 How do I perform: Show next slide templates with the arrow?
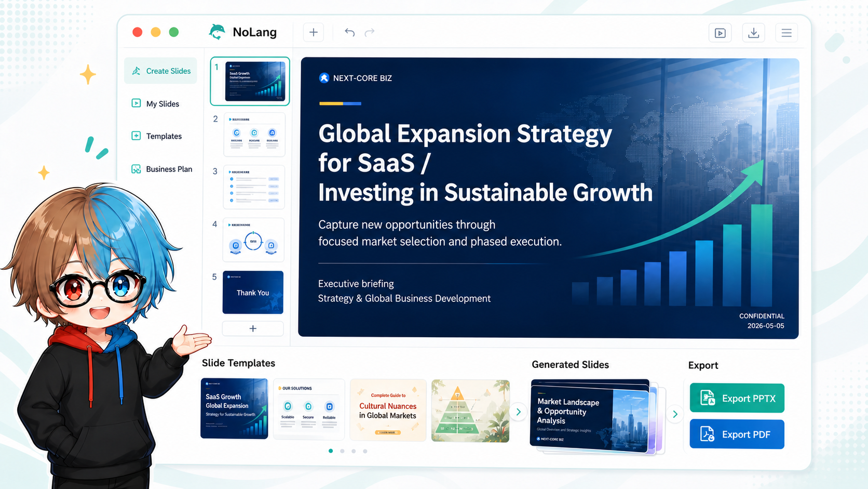(x=518, y=412)
